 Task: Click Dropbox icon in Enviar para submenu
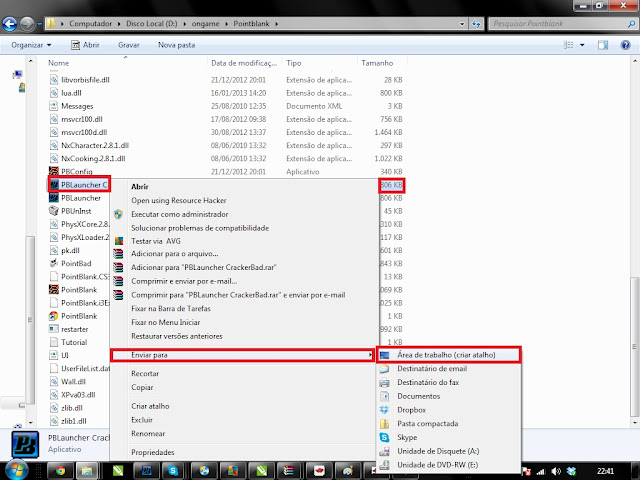(384, 410)
